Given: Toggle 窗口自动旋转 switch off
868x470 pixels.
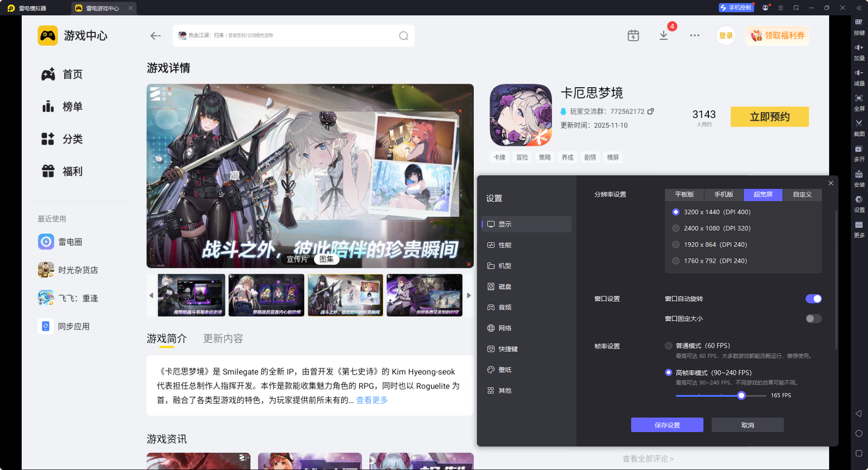Looking at the screenshot, I should point(813,299).
